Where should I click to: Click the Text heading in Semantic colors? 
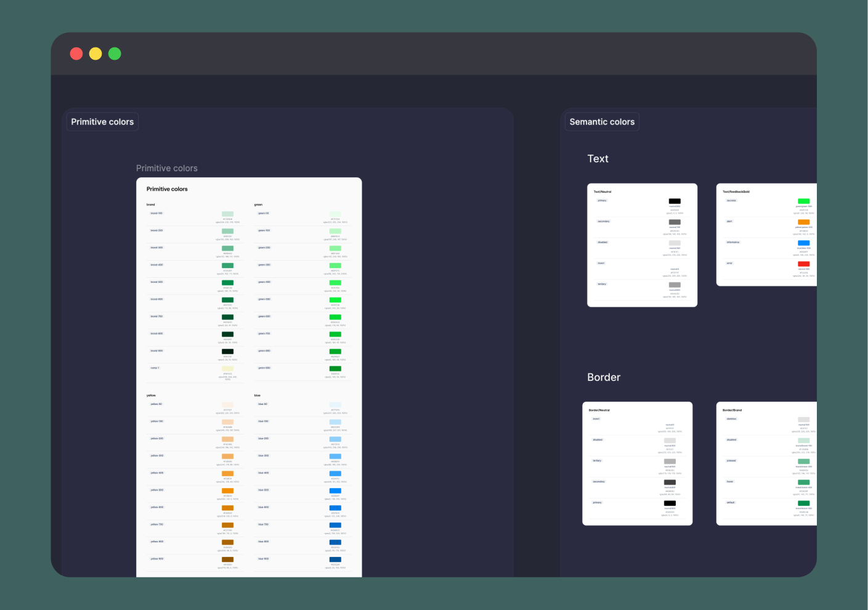598,159
